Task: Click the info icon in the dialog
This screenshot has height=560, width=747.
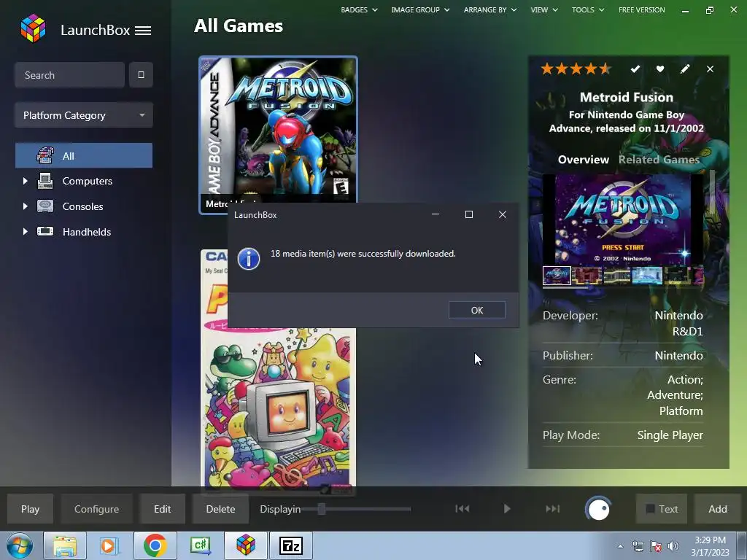Action: (249, 259)
